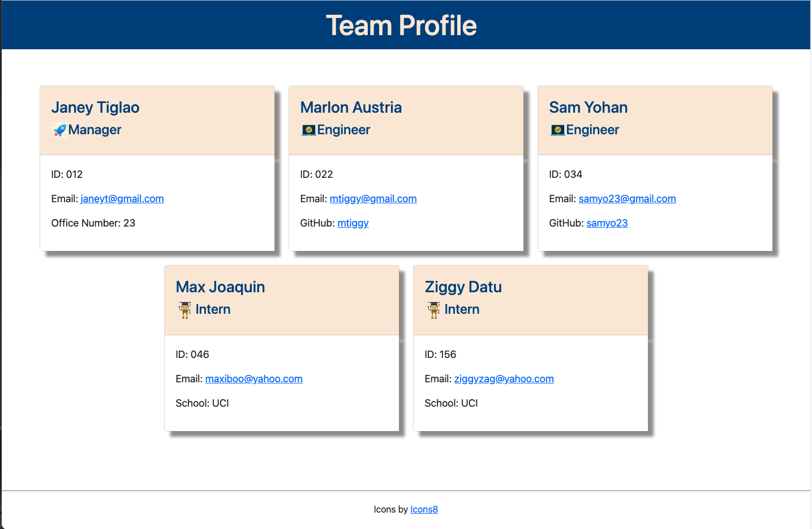The height and width of the screenshot is (529, 812).
Task: Select the name Sam Yohan
Action: (x=588, y=108)
